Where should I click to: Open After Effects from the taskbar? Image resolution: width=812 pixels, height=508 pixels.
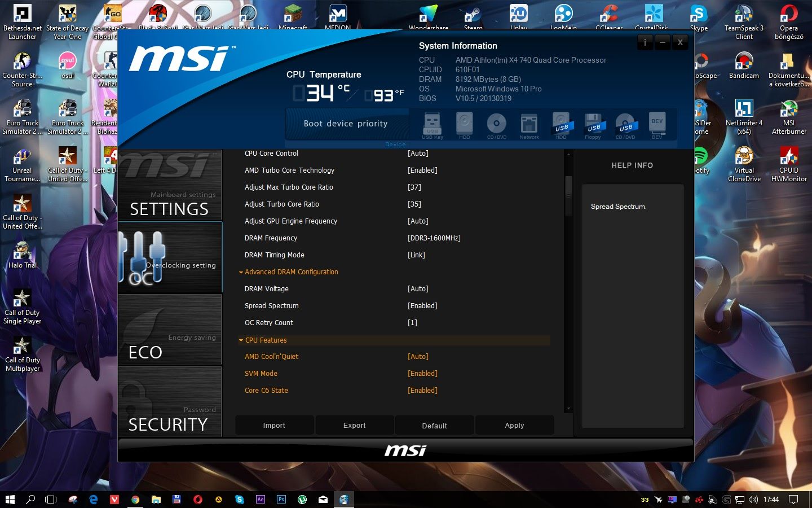coord(261,499)
